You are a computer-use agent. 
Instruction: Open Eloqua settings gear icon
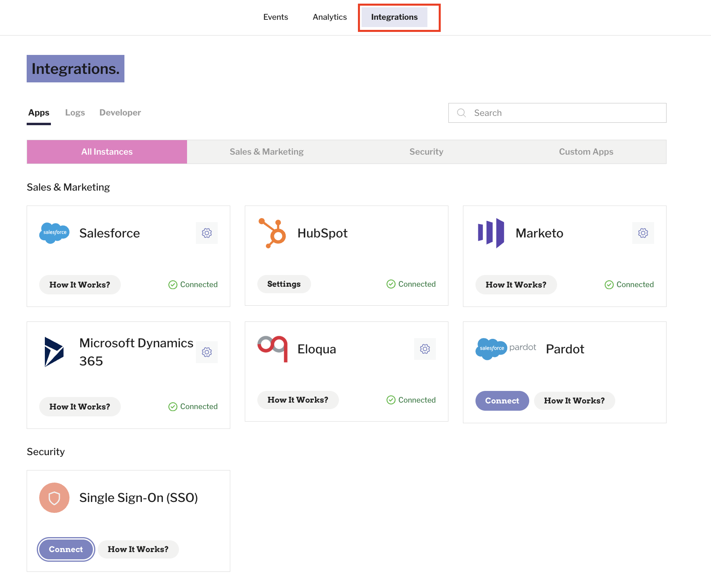pyautogui.click(x=425, y=349)
